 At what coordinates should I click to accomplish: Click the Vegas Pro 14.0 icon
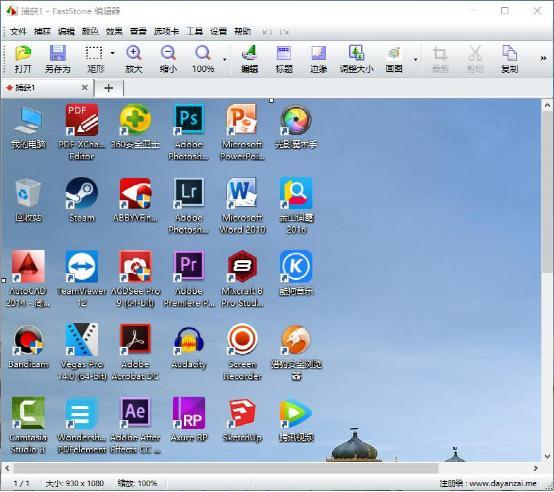82,339
